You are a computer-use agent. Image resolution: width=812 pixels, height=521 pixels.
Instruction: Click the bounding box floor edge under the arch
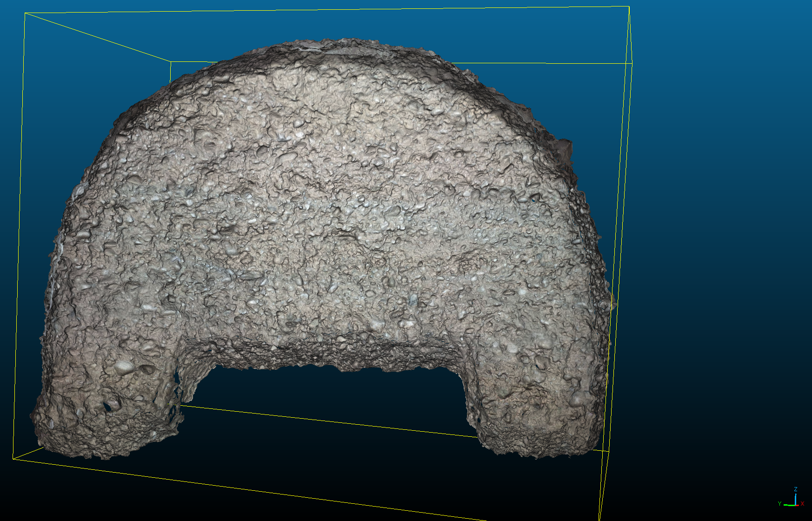(326, 421)
